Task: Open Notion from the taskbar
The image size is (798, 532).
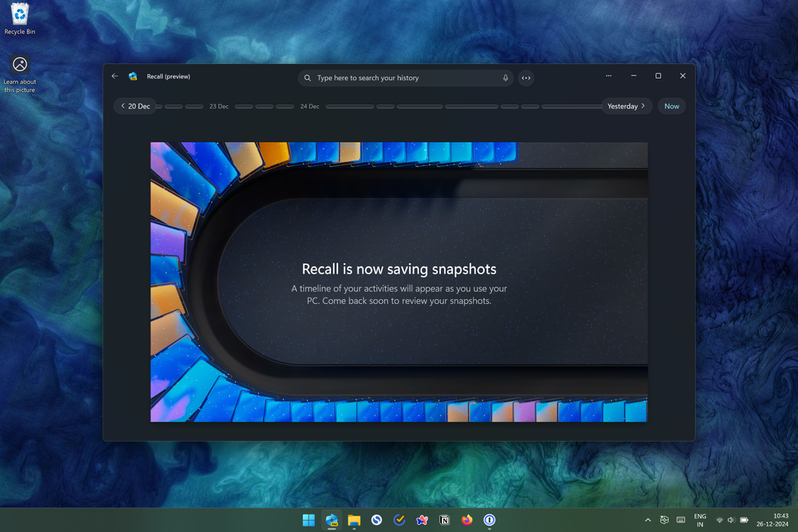Action: click(444, 520)
